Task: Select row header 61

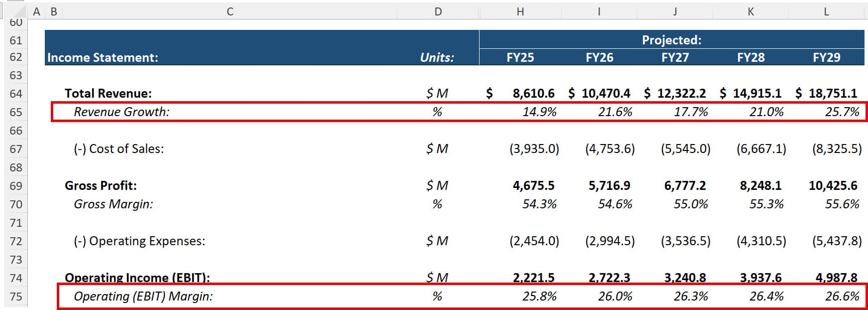Action: tap(16, 40)
